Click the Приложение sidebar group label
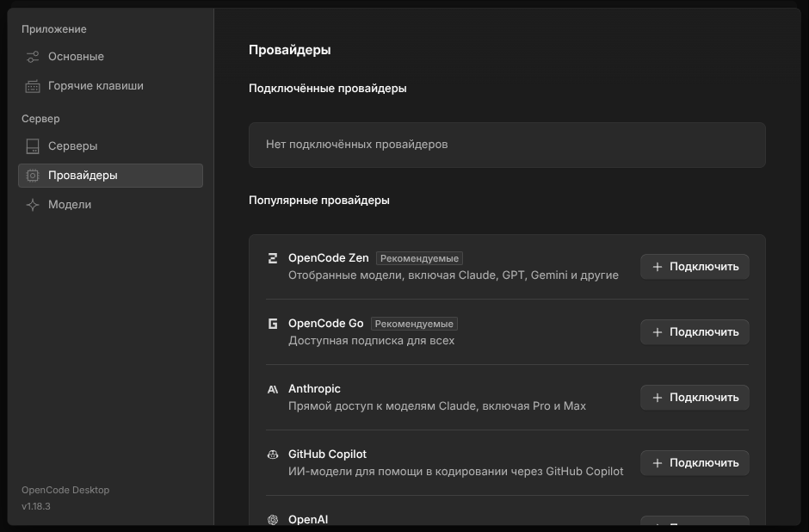Viewport: 809px width, 532px height. click(x=53, y=29)
